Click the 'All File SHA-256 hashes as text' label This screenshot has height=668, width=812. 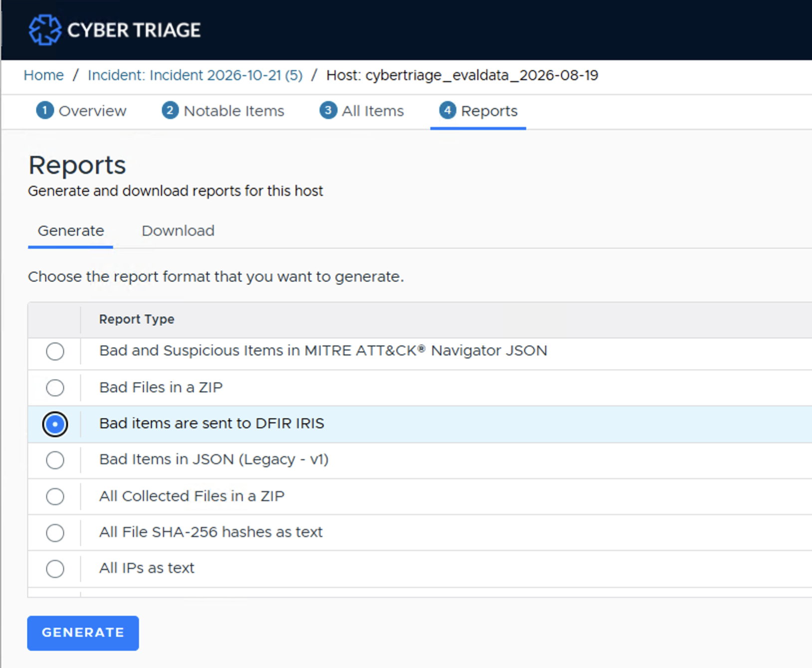click(210, 532)
